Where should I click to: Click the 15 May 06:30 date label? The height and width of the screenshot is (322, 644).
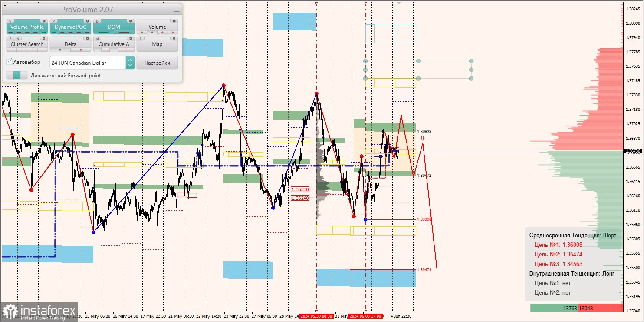pos(97,316)
